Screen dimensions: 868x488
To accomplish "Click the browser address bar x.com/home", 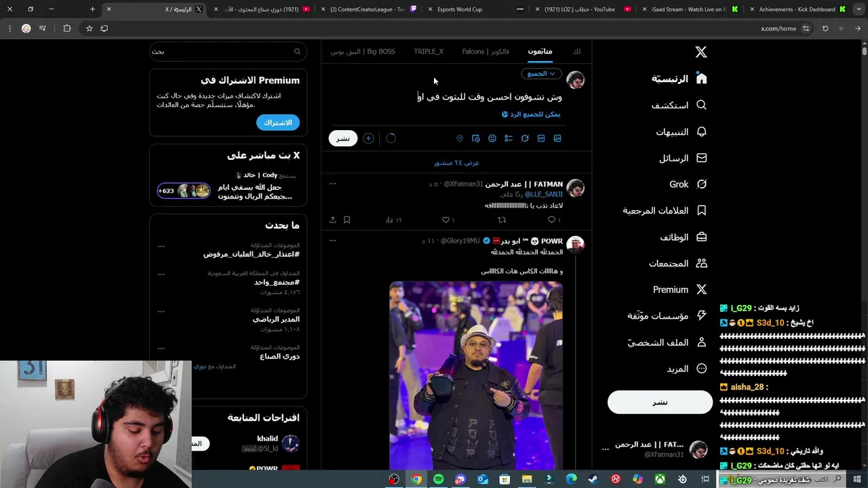I will pos(778,28).
